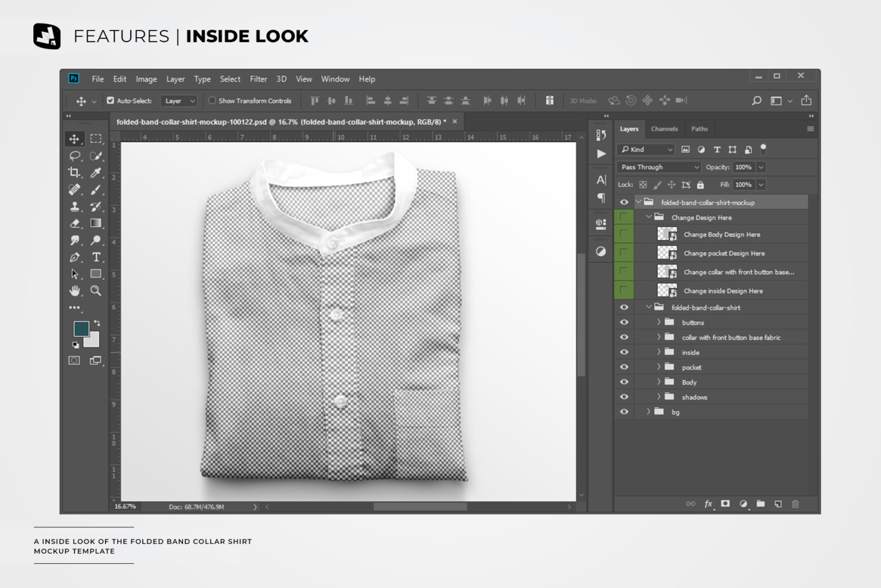Viewport: 881px width, 588px height.
Task: Collapse the folded-band-collar-shirt-mockup group
Action: coord(638,202)
